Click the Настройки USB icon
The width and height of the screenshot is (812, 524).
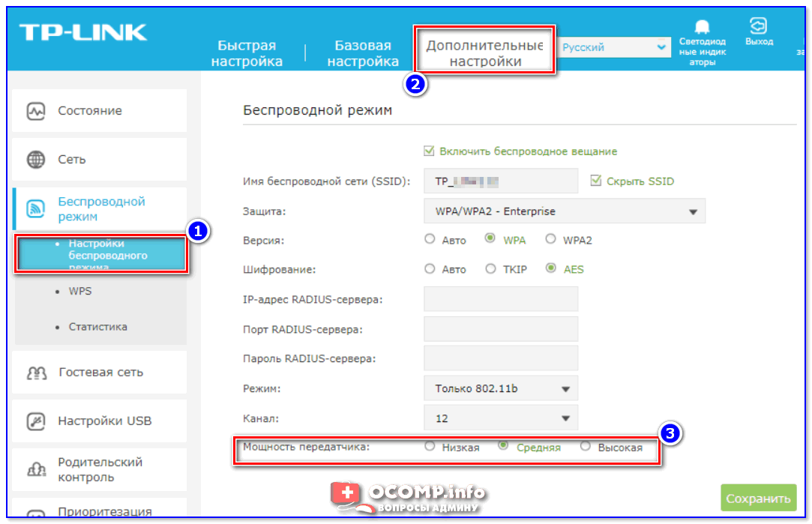[x=36, y=421]
